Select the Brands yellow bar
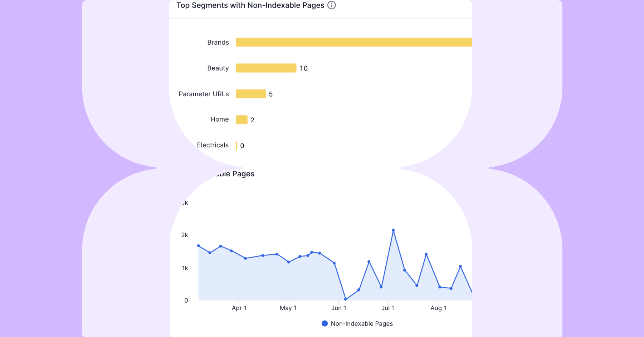Screen dimensions: 644x337 coord(353,42)
